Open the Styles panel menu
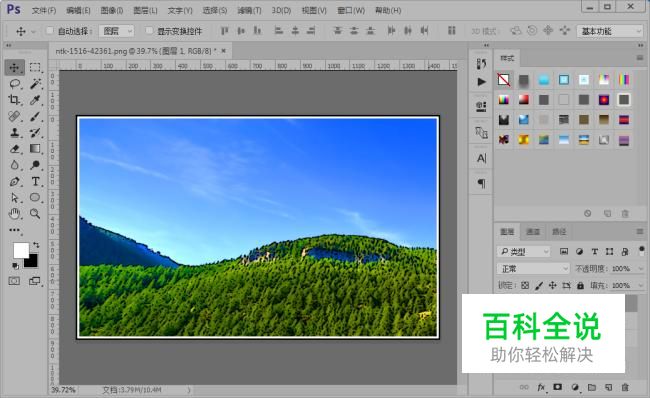The image size is (650, 398). click(x=640, y=58)
